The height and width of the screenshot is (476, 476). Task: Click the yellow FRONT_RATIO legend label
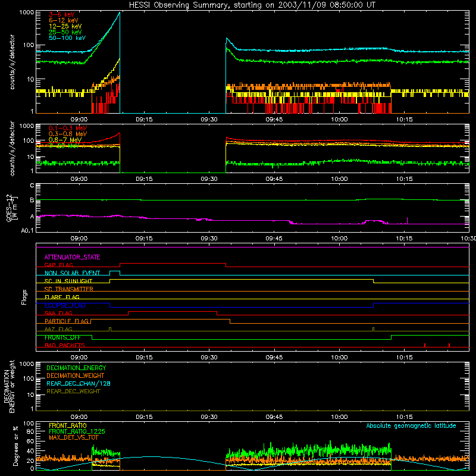(x=68, y=425)
